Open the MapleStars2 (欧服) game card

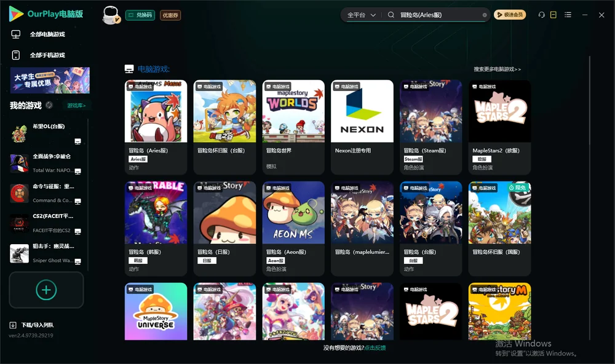(x=499, y=127)
